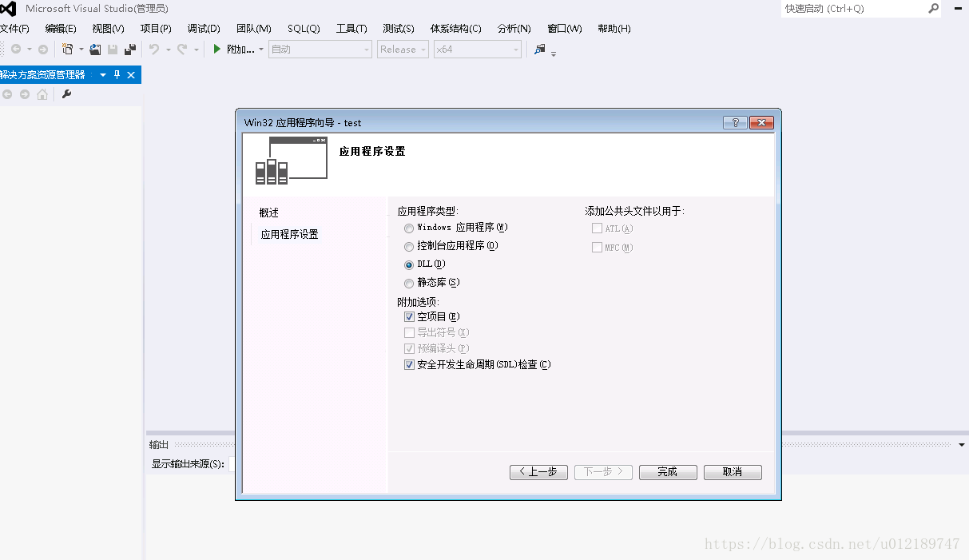Open the 体系结构(C) menu

455,28
